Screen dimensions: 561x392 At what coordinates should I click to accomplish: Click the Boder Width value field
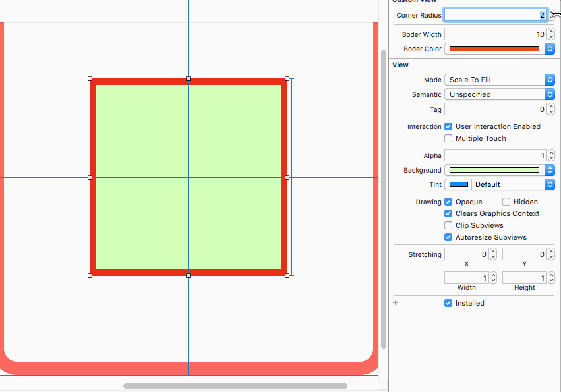(496, 34)
